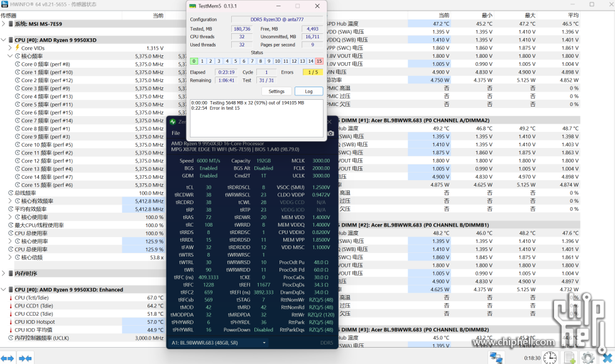Select the DIMM [#1] CHANNEL A/DIMMA2 header row
Image resolution: width=615 pixels, height=364 pixels.
(459, 120)
